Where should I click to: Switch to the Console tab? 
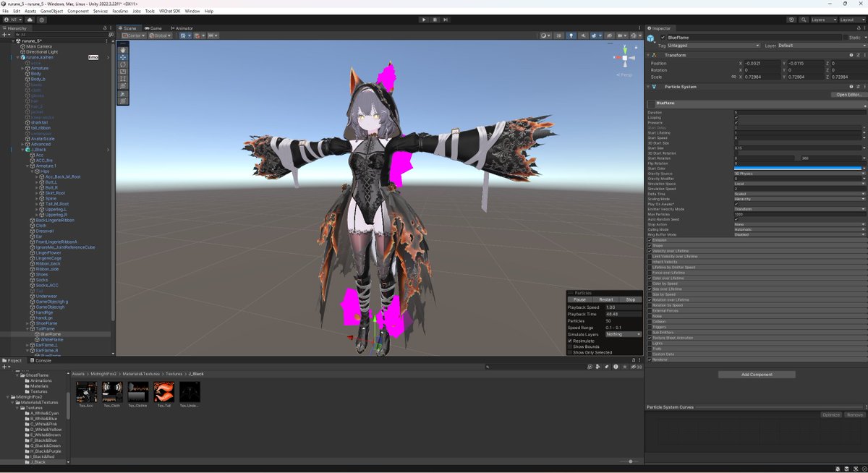pos(42,360)
